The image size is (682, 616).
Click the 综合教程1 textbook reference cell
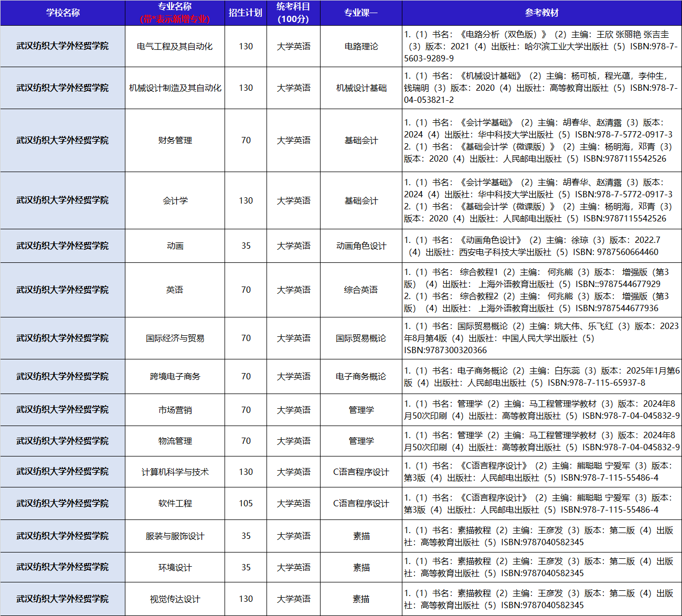[542, 290]
